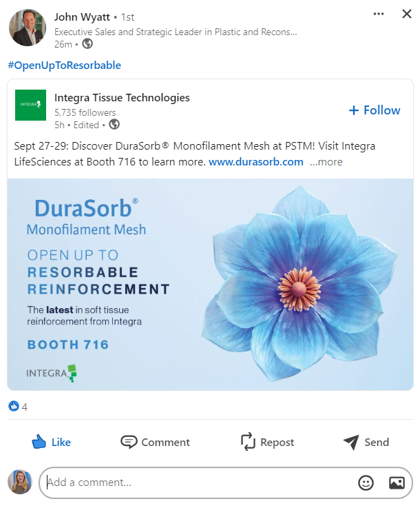Click the Send paper plane icon
This screenshot has height=517, width=420.
pos(351,442)
